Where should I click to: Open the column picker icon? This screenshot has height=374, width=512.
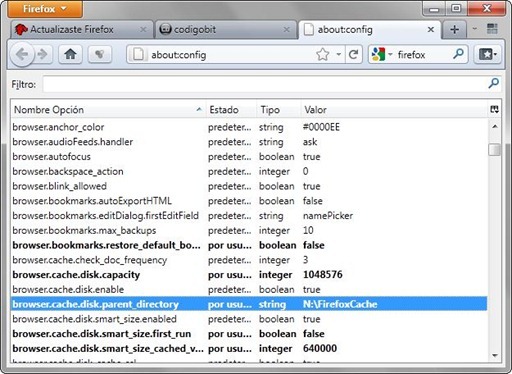[494, 109]
